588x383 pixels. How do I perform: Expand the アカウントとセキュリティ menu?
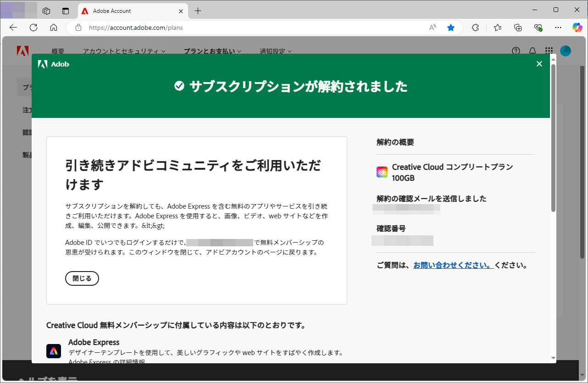[124, 51]
